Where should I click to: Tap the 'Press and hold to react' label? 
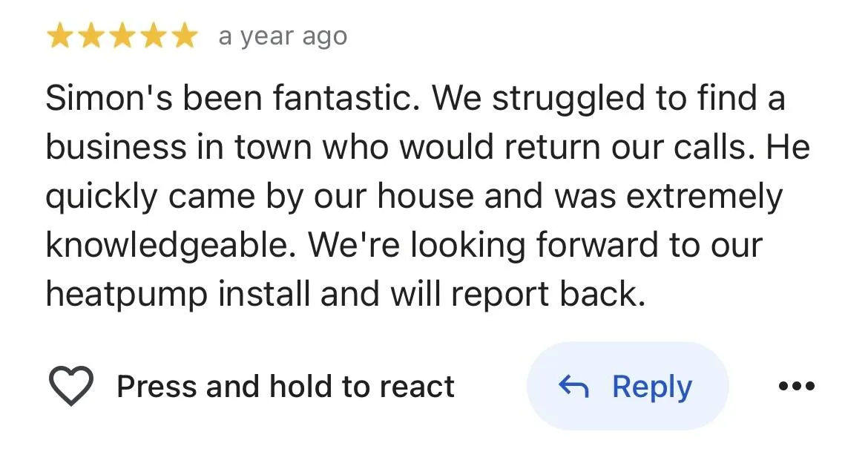point(286,386)
